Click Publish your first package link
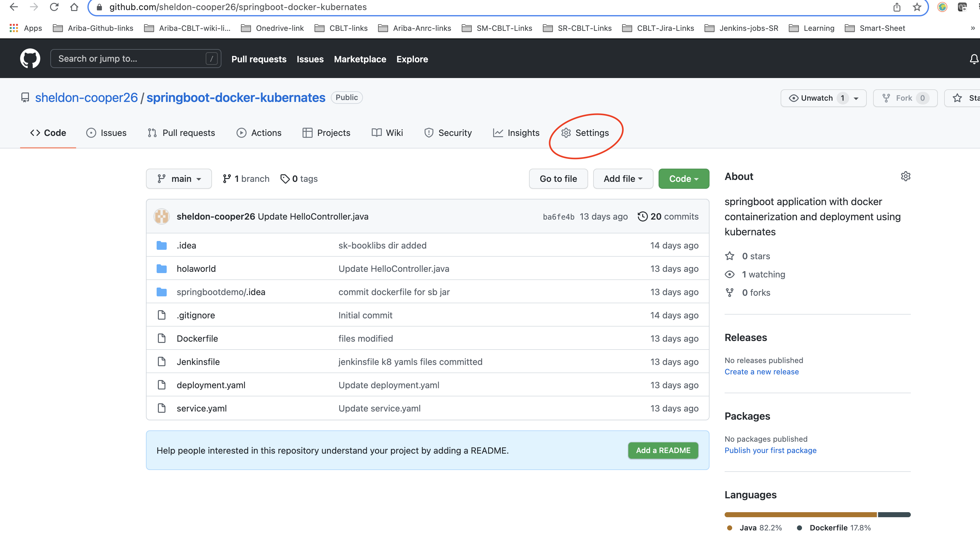The image size is (980, 543). point(770,450)
